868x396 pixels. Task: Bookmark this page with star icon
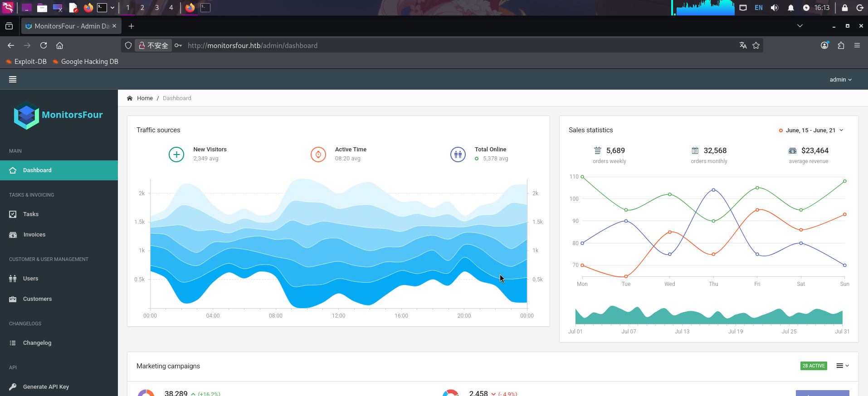tap(756, 45)
